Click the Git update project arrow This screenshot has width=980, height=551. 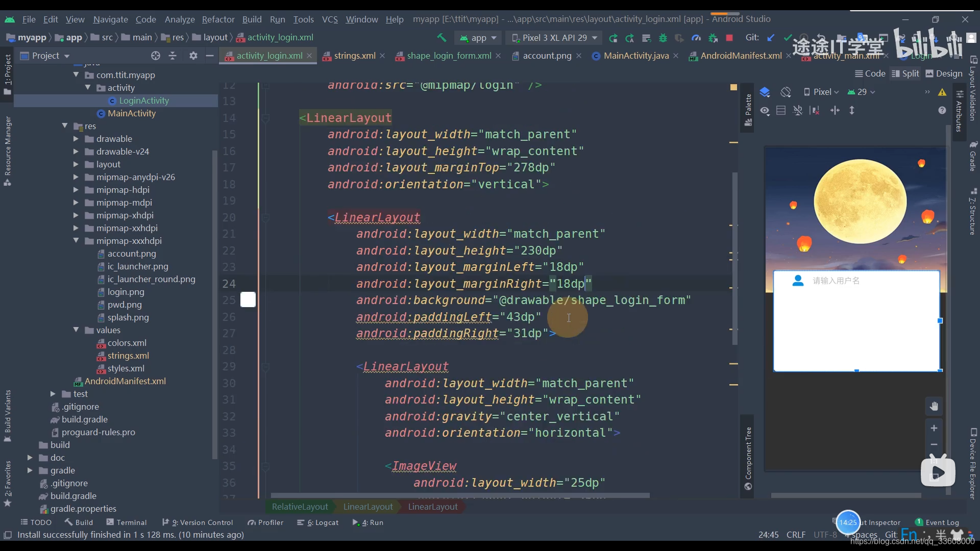tap(771, 37)
